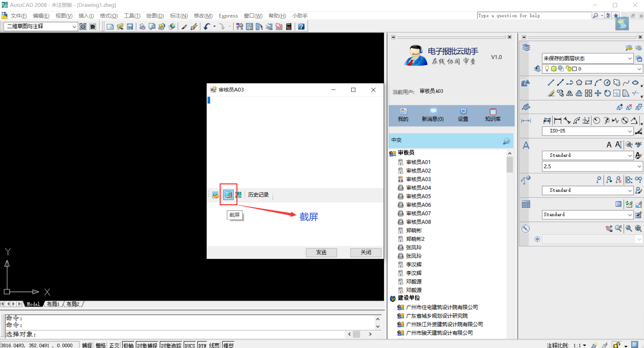
Task: Open the 绘图(D) menu
Action: [x=155, y=16]
